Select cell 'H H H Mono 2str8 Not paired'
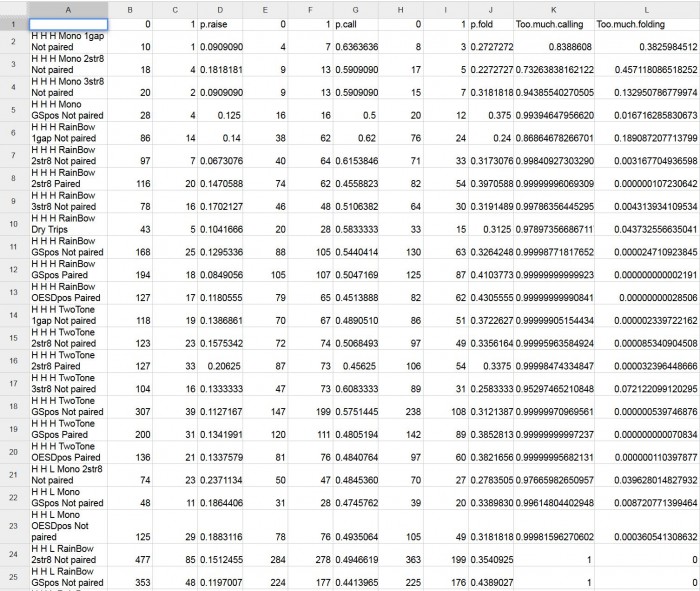Screen dimensions: 700x591 click(x=68, y=65)
